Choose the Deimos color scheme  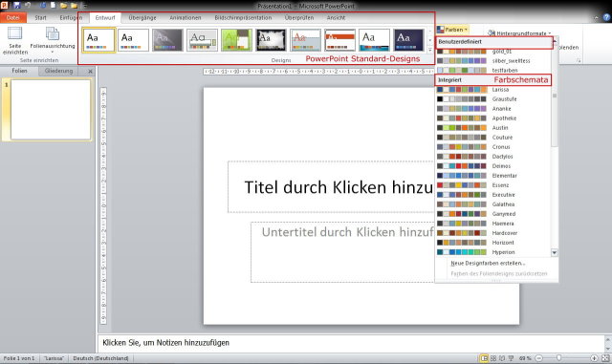(x=493, y=166)
